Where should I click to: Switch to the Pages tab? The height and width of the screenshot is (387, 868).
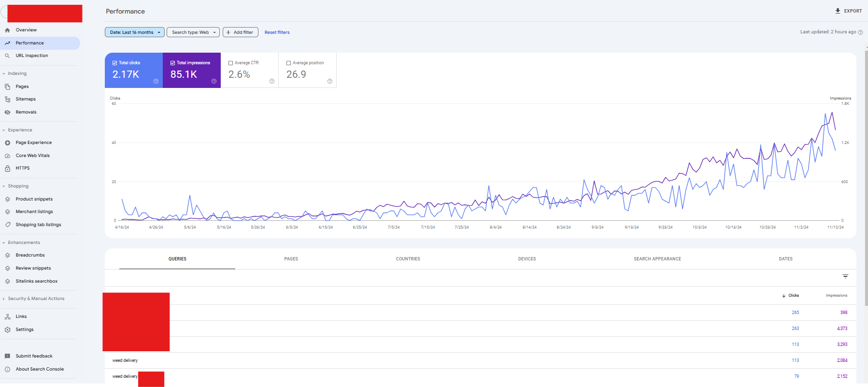point(291,259)
